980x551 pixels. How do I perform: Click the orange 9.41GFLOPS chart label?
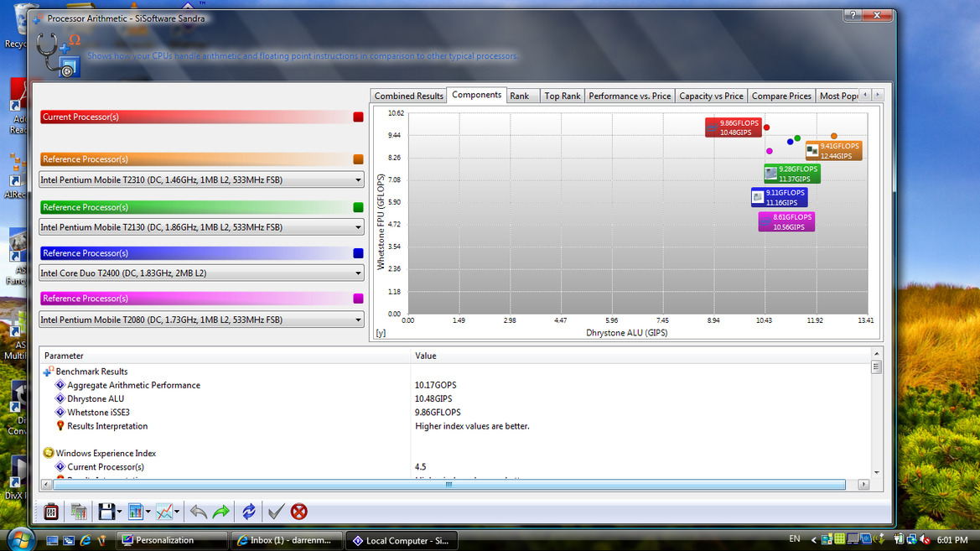pos(834,151)
